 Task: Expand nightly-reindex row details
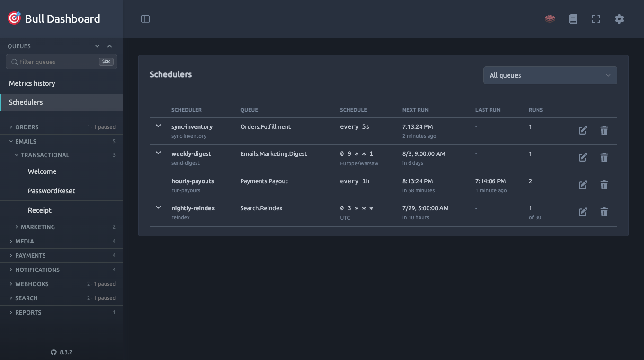click(159, 207)
